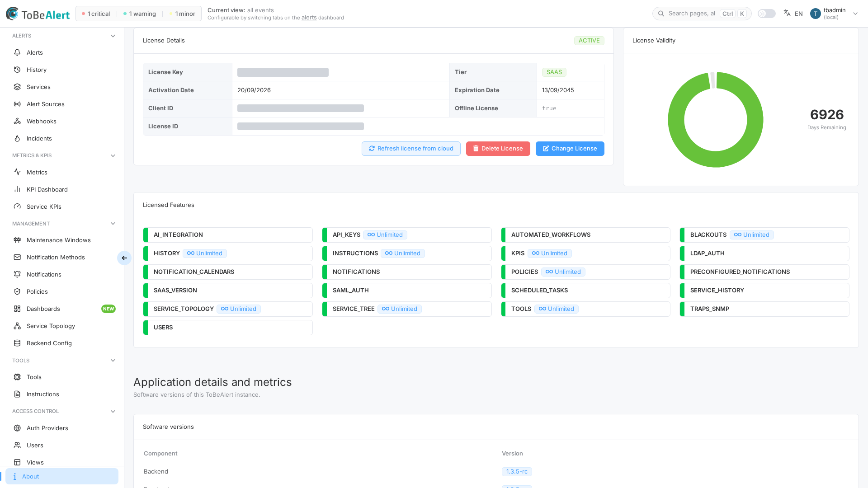868x488 pixels.
Task: Follow the alerts dashboard link
Action: click(309, 18)
